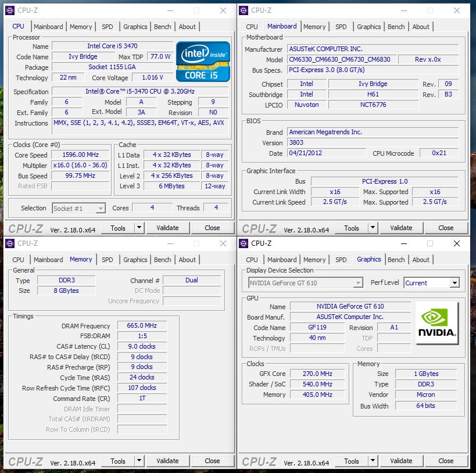This screenshot has width=476, height=473.
Task: Click the Intel Core i5 logo
Action: [x=203, y=62]
